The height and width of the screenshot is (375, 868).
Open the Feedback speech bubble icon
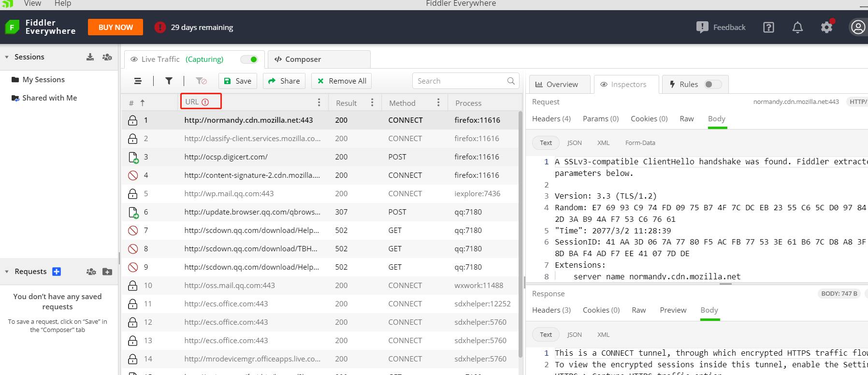pos(702,27)
